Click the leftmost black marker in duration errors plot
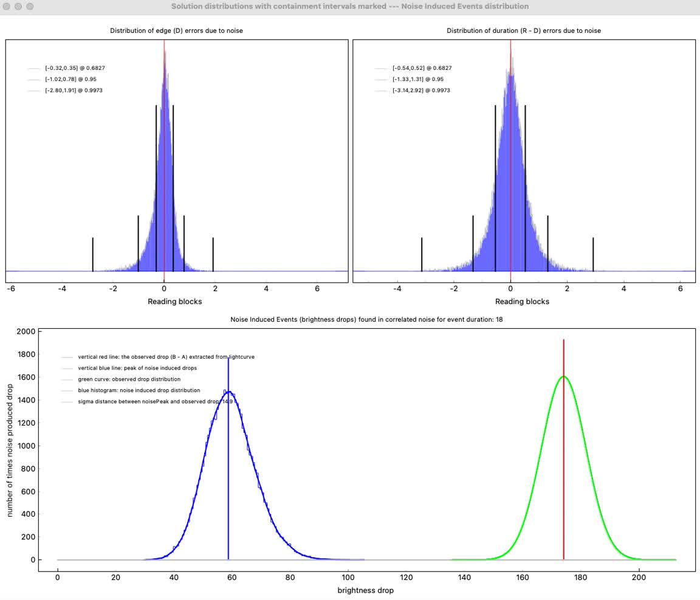700x600 pixels. pos(422,254)
